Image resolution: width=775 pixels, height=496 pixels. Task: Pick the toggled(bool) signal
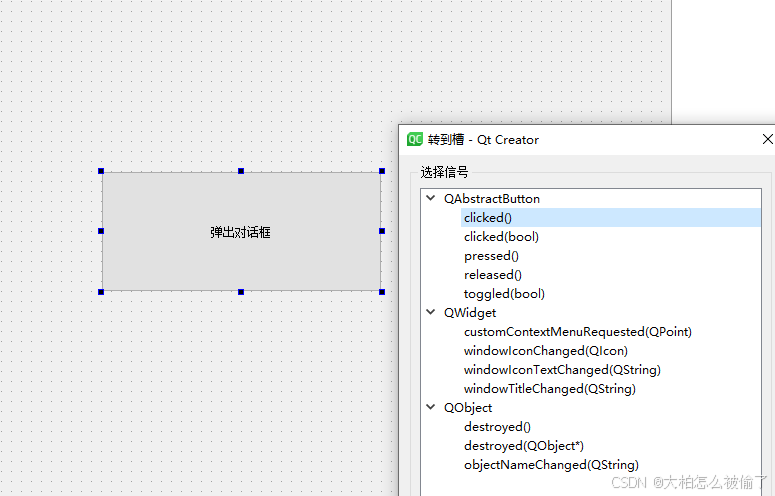504,293
